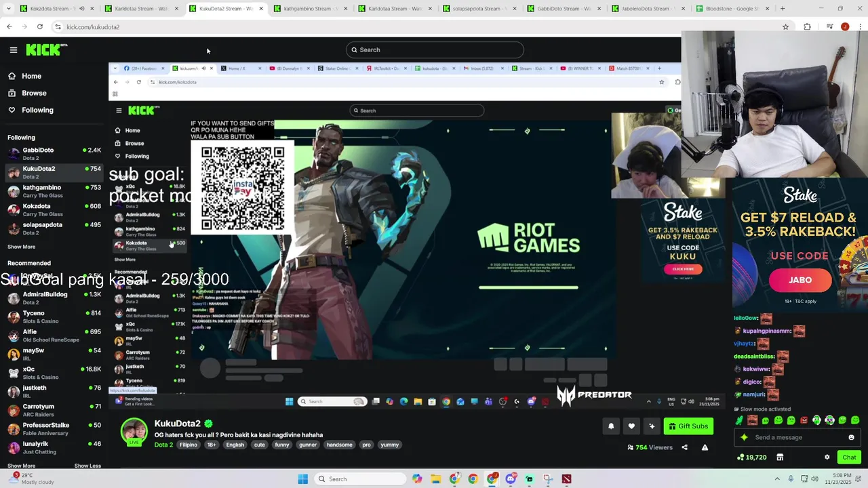This screenshot has width=868, height=488.
Task: Bookmark this page with the star icon
Action: click(785, 27)
